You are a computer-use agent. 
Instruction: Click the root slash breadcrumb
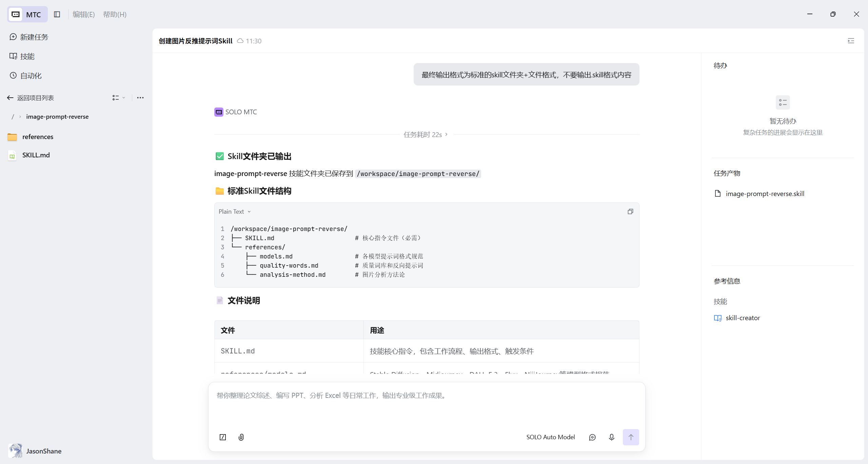13,117
